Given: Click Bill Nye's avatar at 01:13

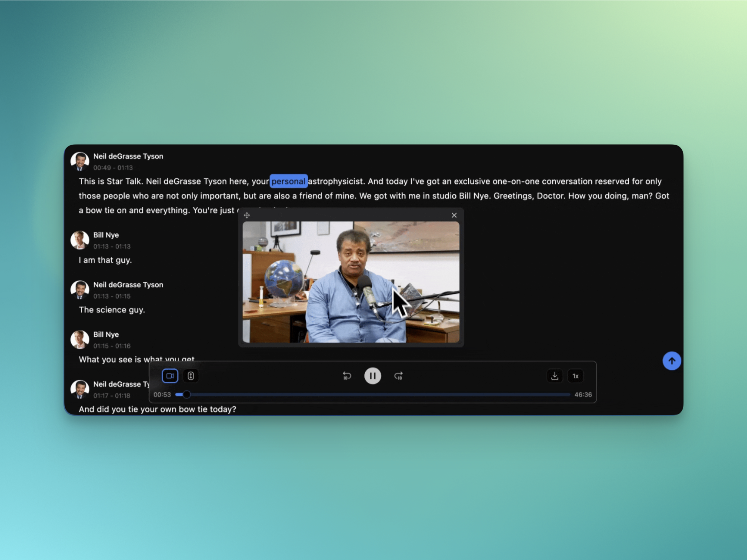Looking at the screenshot, I should click(80, 240).
